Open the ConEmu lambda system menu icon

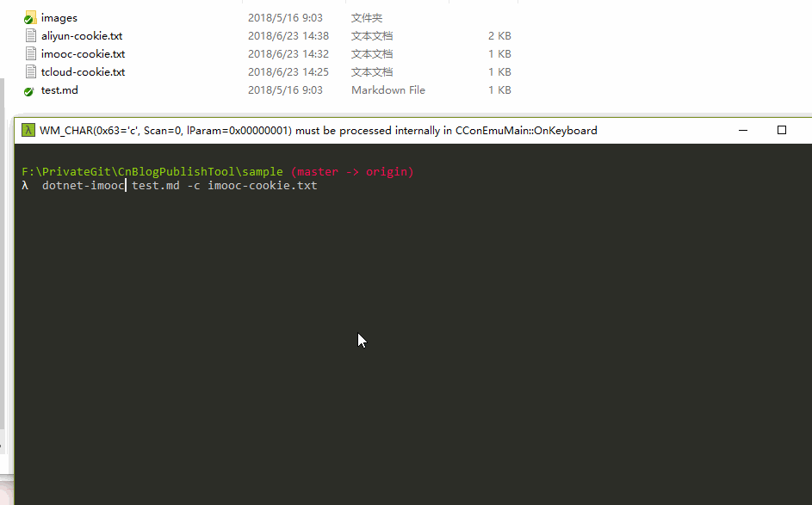28,130
